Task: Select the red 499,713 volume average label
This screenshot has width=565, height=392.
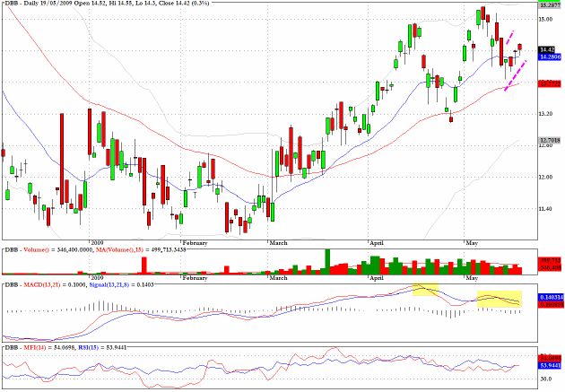Action: click(550, 260)
